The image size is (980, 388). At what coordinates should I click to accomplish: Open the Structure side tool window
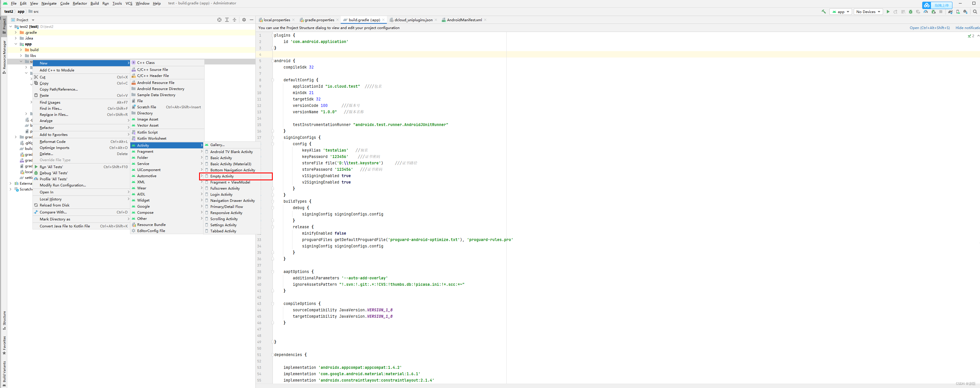4,321
